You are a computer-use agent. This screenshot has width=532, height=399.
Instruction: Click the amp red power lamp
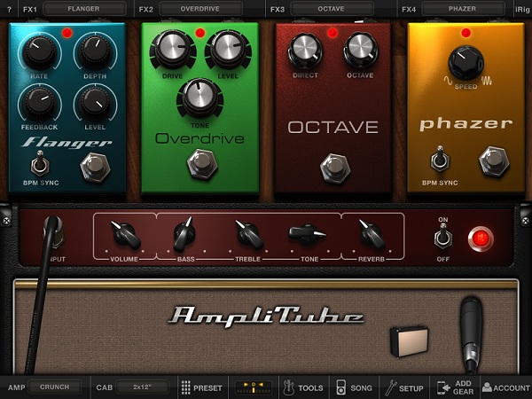pyautogui.click(x=481, y=239)
